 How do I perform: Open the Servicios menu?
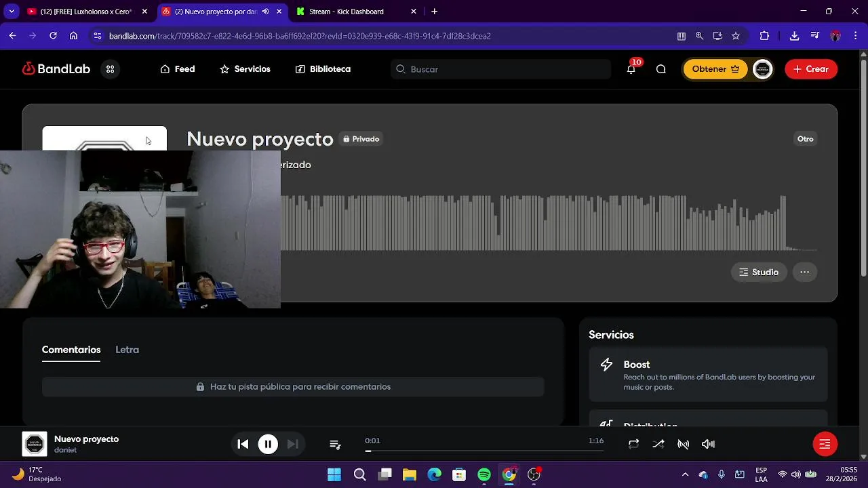(x=245, y=69)
